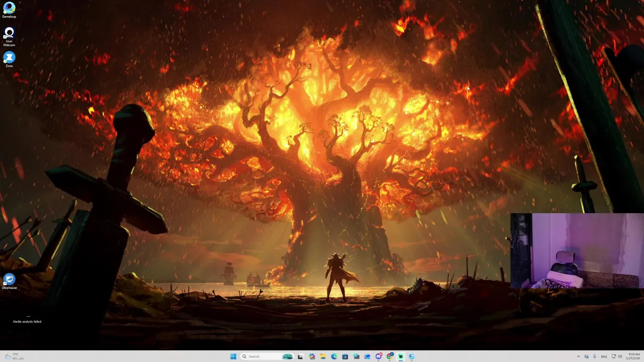Open Microsoft Store from the taskbar
The image size is (644, 362).
[345, 356]
